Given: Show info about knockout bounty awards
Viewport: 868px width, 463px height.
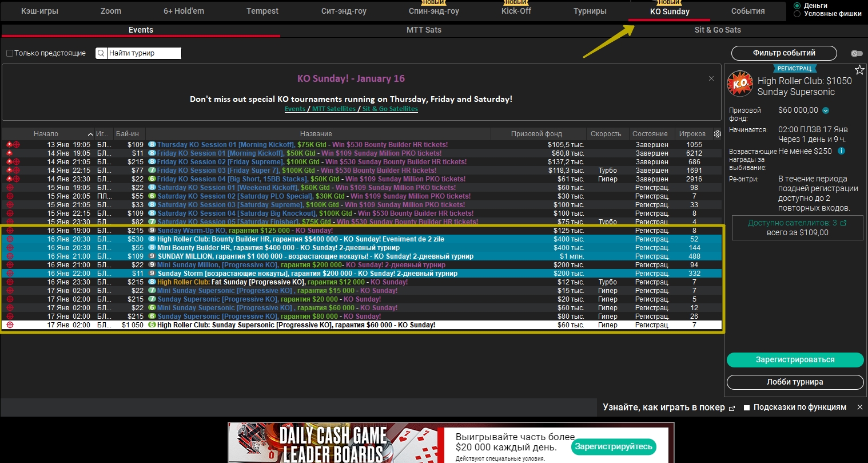Looking at the screenshot, I should [x=841, y=151].
